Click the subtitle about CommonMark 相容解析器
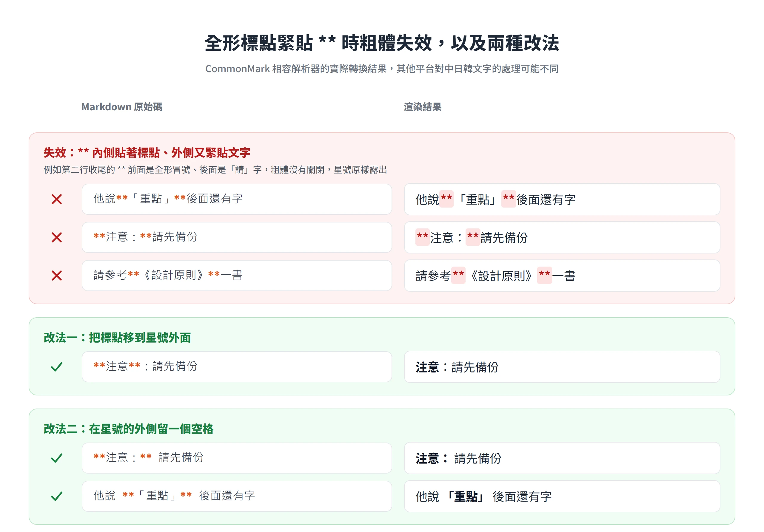This screenshot has width=764, height=532. (x=382, y=69)
